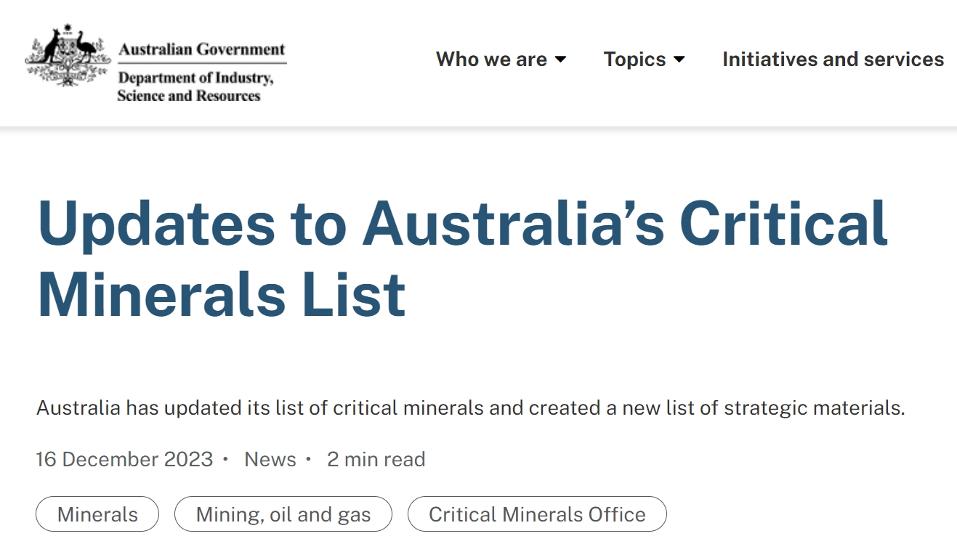Click the bullet separator after the date
This screenshot has height=560, width=957.
coord(226,459)
